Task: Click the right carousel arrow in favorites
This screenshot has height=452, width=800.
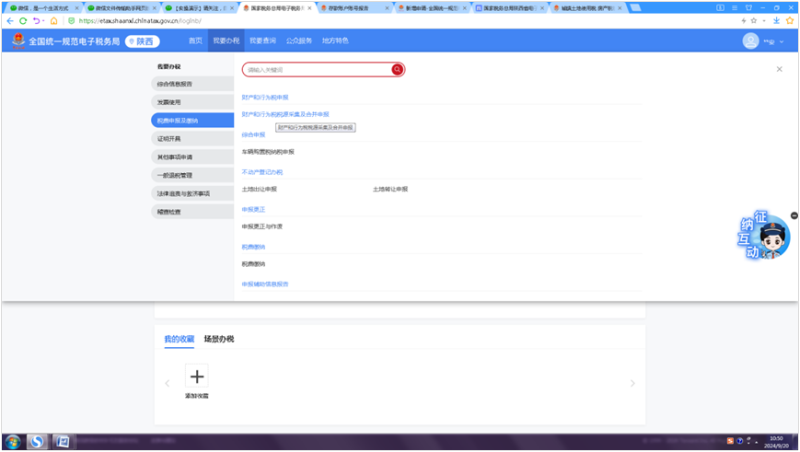Action: 632,383
